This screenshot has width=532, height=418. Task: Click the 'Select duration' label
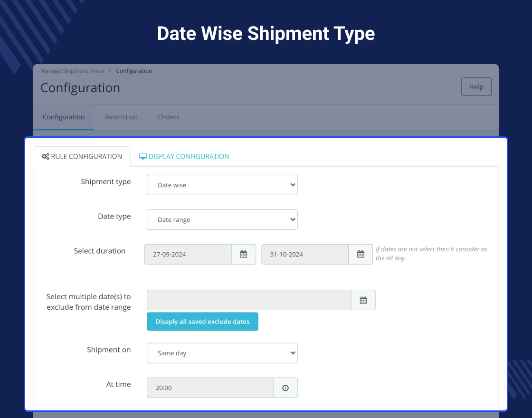coord(100,251)
